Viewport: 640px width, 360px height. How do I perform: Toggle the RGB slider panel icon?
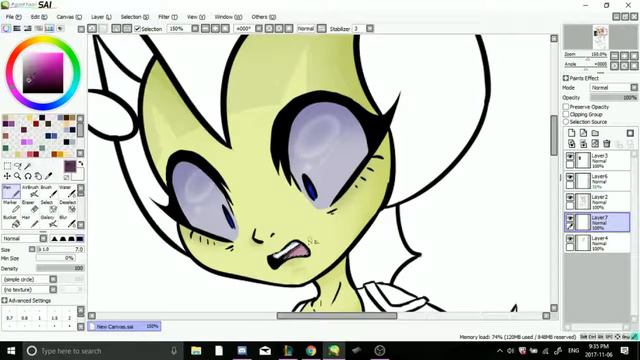tap(17, 29)
